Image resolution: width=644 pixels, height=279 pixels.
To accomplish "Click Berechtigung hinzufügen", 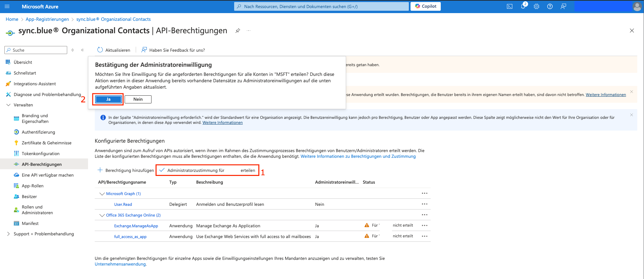I will click(126, 170).
